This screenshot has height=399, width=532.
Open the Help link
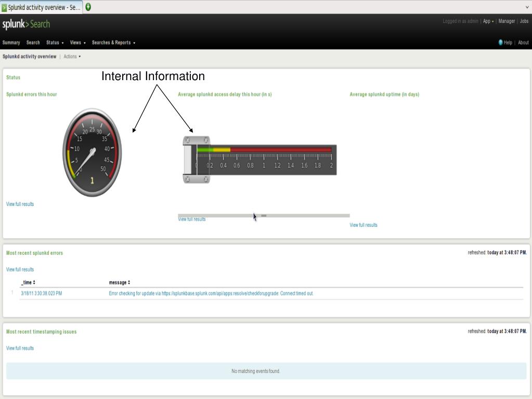508,43
